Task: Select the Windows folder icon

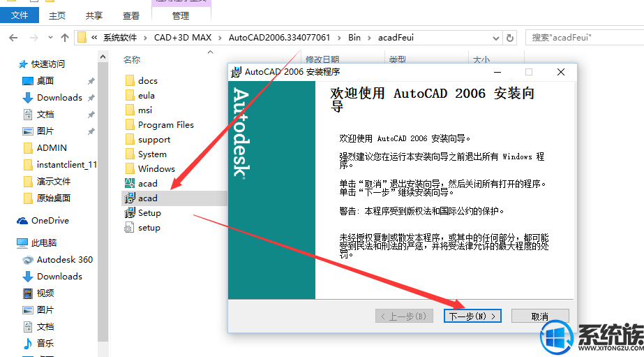Action: point(130,168)
